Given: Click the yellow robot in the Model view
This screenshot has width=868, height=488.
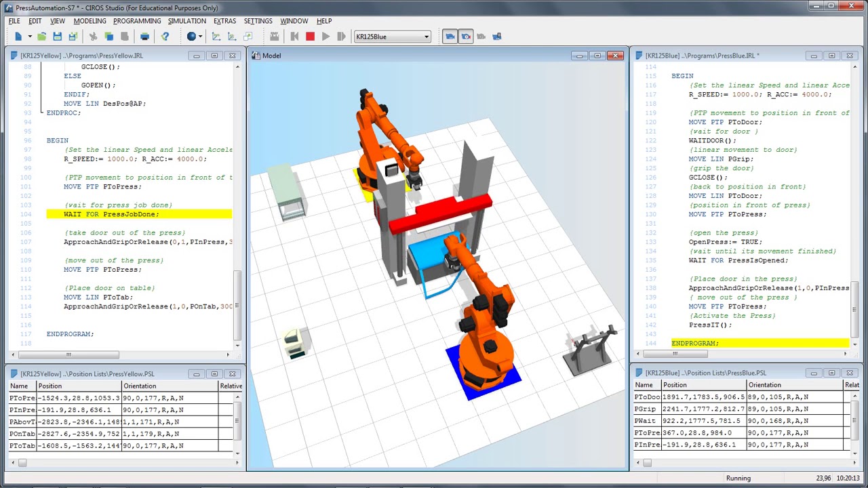Looking at the screenshot, I should coord(390,142).
